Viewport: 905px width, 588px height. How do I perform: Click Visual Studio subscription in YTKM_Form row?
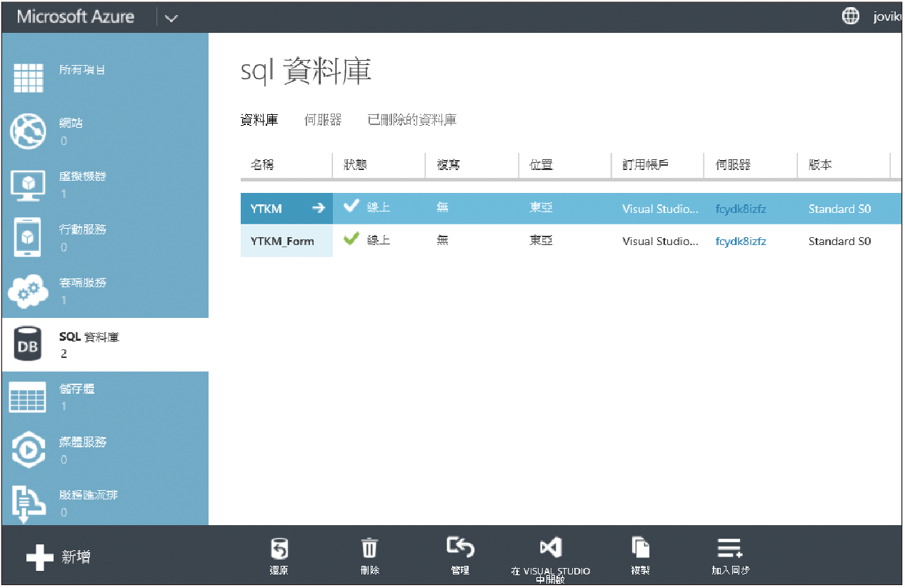coord(660,241)
